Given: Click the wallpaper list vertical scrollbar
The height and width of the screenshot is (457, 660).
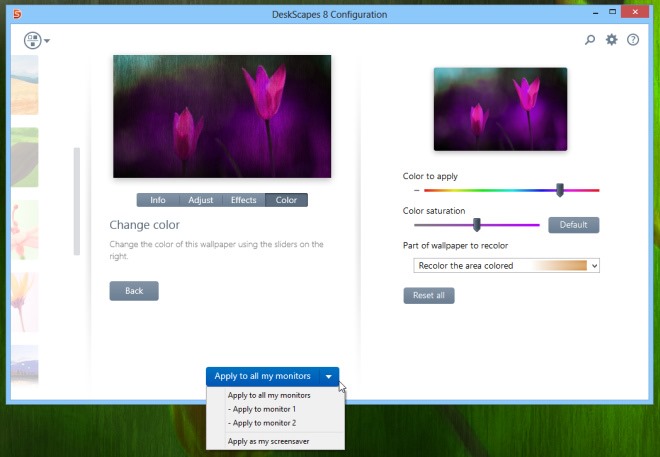Looking at the screenshot, I should [x=77, y=201].
